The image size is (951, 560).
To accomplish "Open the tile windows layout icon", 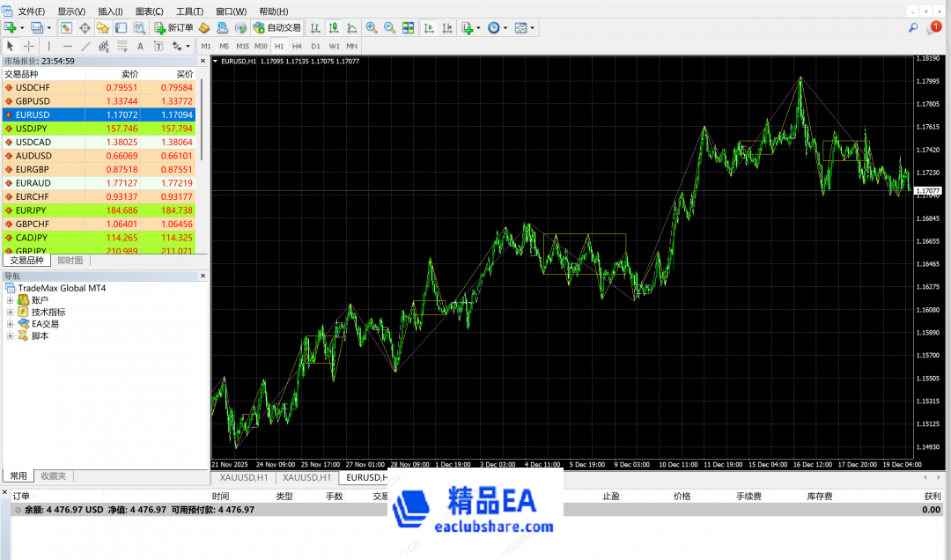I will pos(408,28).
